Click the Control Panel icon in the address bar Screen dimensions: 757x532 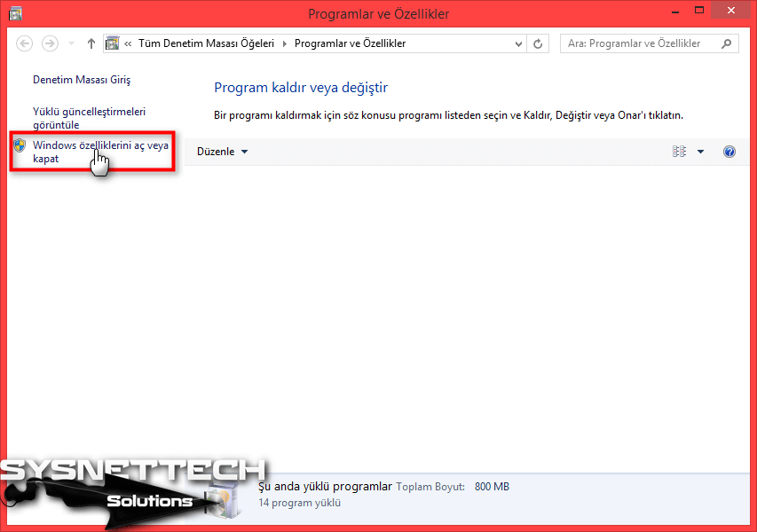(x=112, y=43)
